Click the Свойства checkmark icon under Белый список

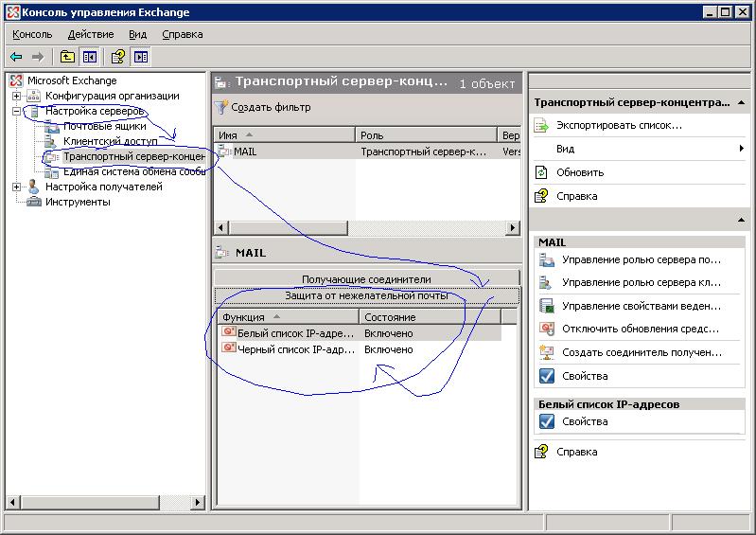point(547,421)
